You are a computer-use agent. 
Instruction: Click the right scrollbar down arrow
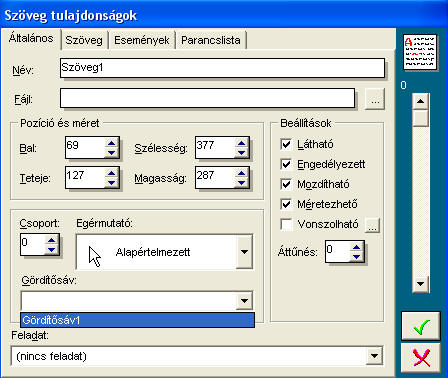click(x=420, y=284)
